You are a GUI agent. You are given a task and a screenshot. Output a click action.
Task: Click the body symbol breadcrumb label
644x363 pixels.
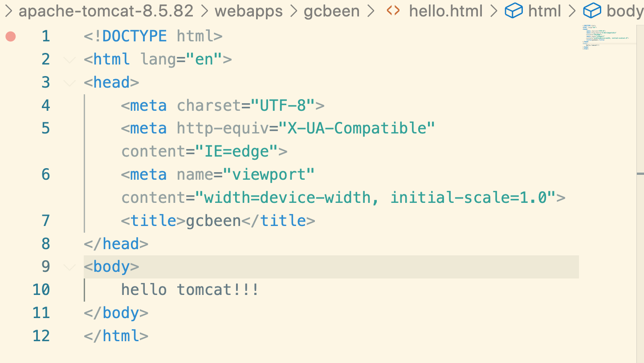(x=624, y=11)
